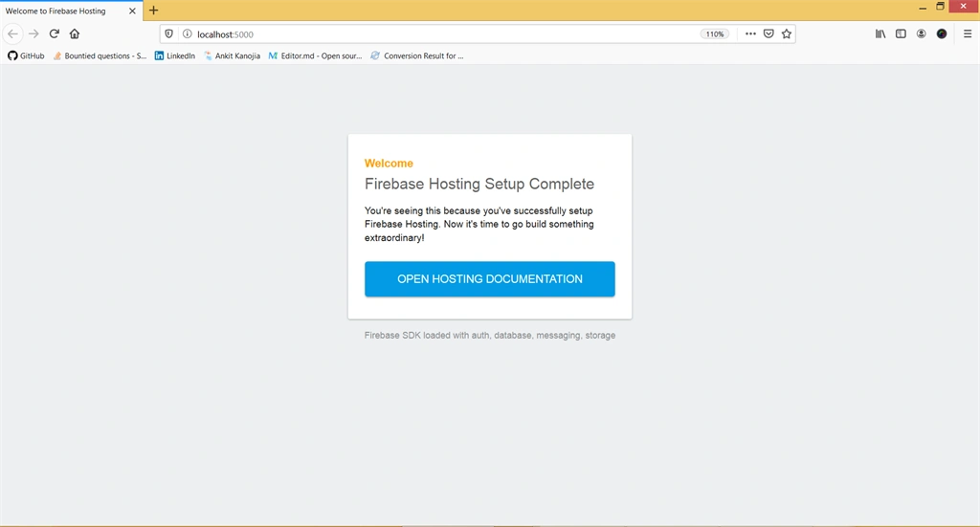Click the browser Forward arrow
The image size is (980, 527).
point(33,33)
